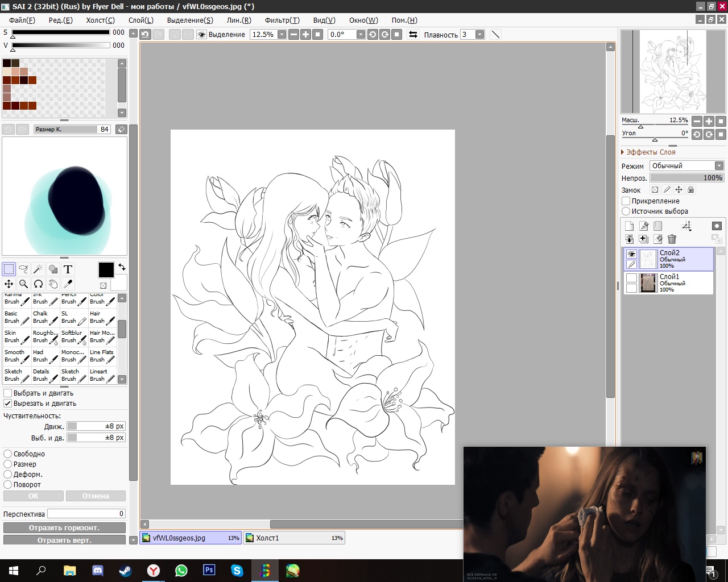Select the Lineart Brush preset

tap(102, 375)
